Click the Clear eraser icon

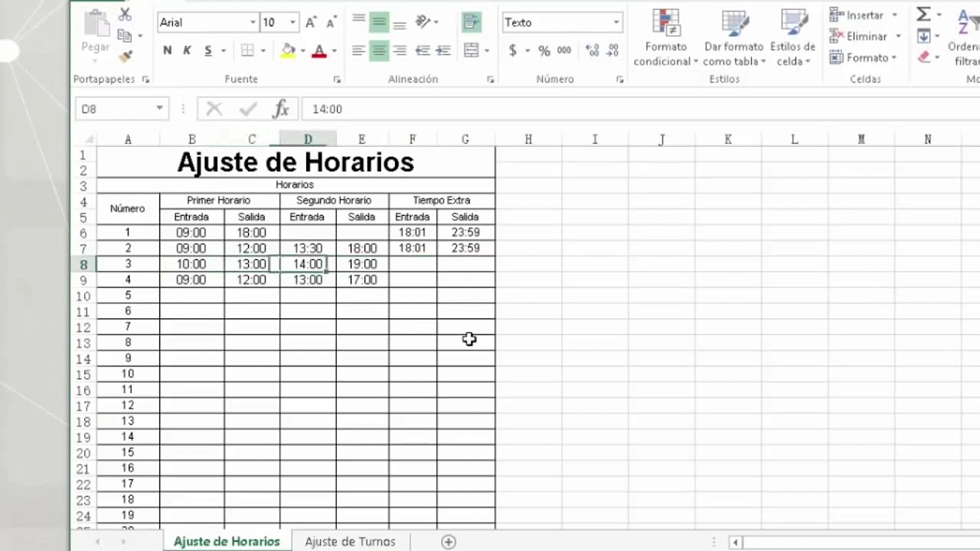click(x=924, y=57)
